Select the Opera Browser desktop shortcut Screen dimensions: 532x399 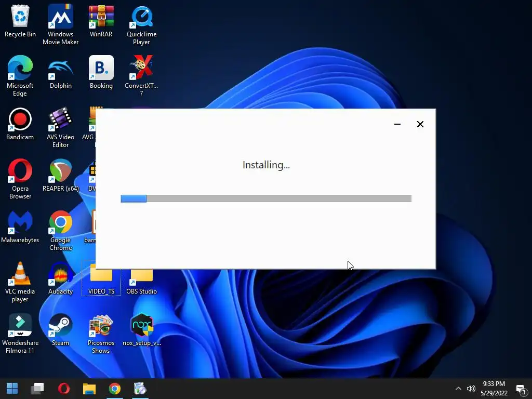[20, 179]
